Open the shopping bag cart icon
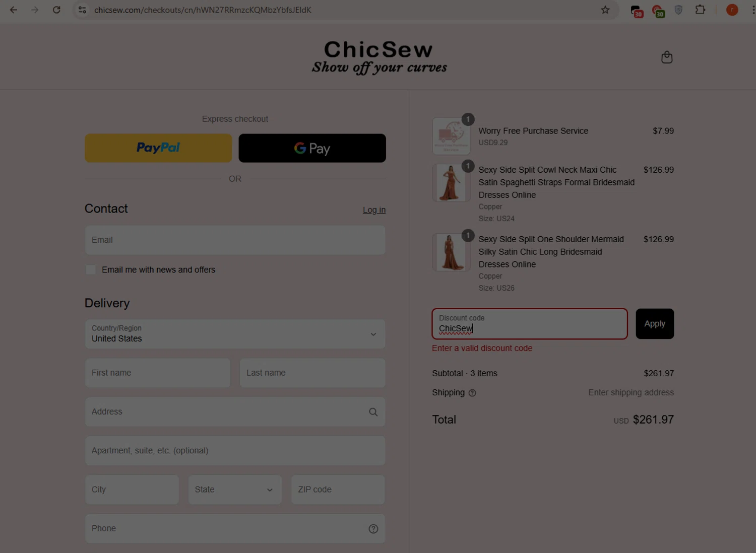The image size is (756, 553). pos(667,57)
